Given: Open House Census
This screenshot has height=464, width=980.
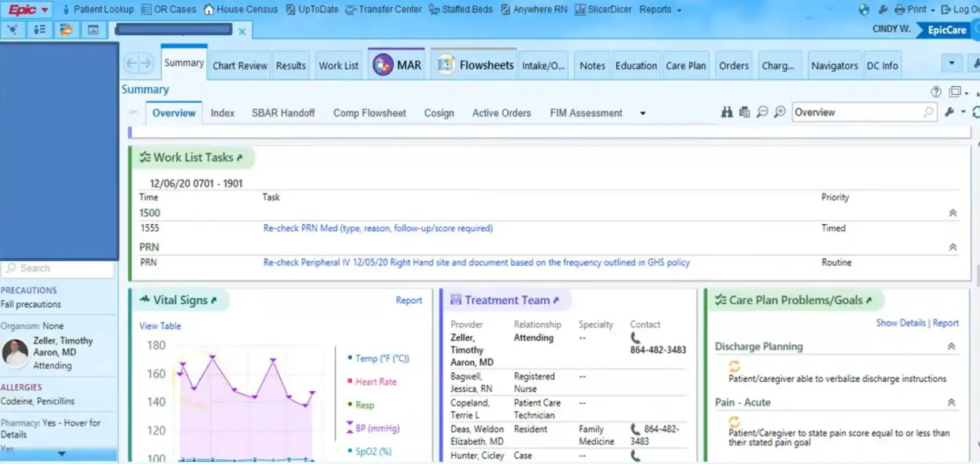Looking at the screenshot, I should coord(241,10).
